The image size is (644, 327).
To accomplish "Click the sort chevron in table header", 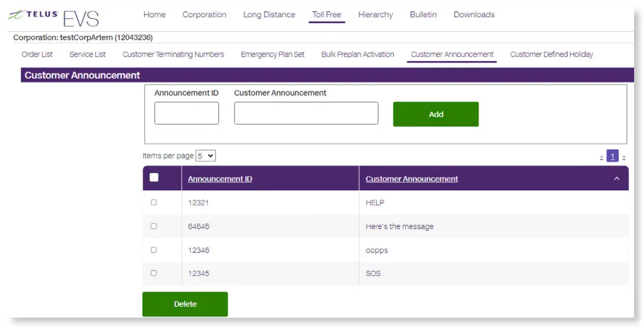I will click(x=616, y=179).
